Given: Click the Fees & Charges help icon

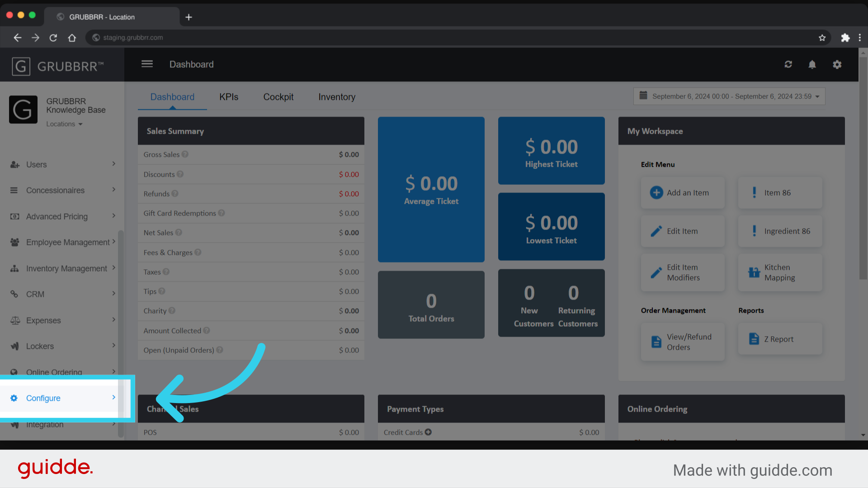Looking at the screenshot, I should point(198,252).
